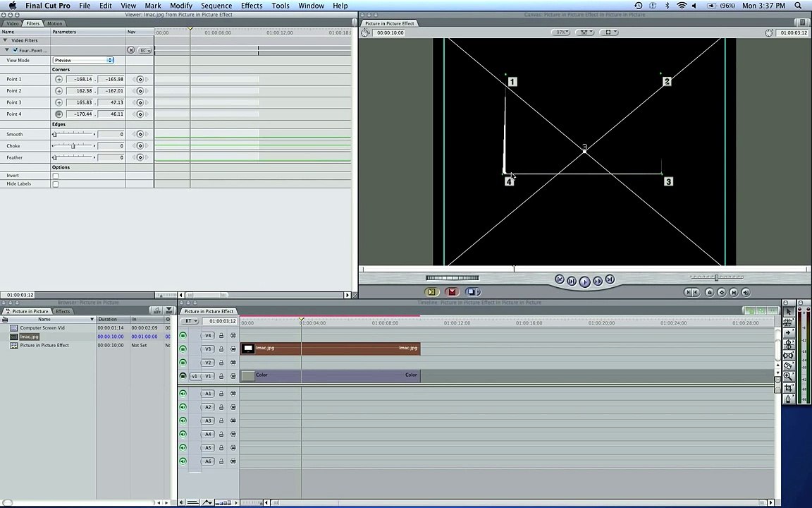Viewport: 812px width, 508px height.
Task: Collapse the Four-Point filter disclosure triangle
Action: (7, 50)
